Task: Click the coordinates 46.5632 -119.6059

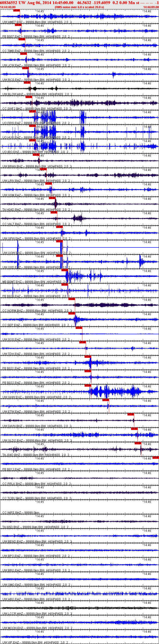Action: (x=93, y=3)
